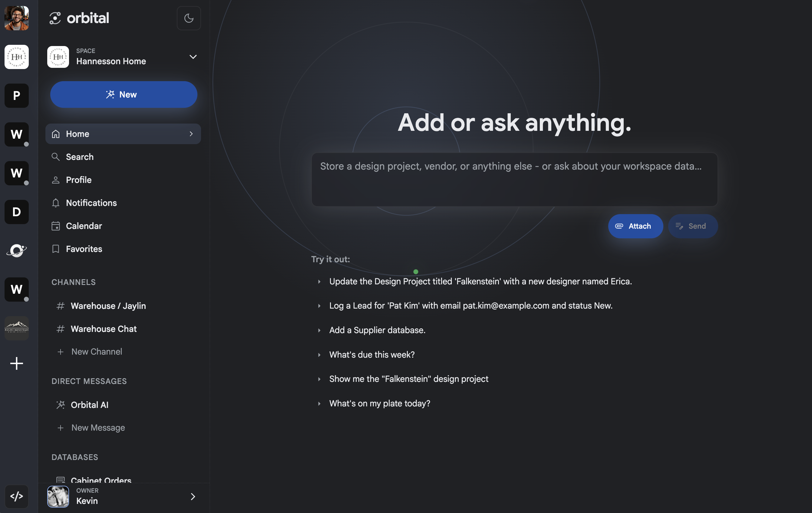The height and width of the screenshot is (513, 812).
Task: Toggle dark mode with the moon icon
Action: (189, 18)
